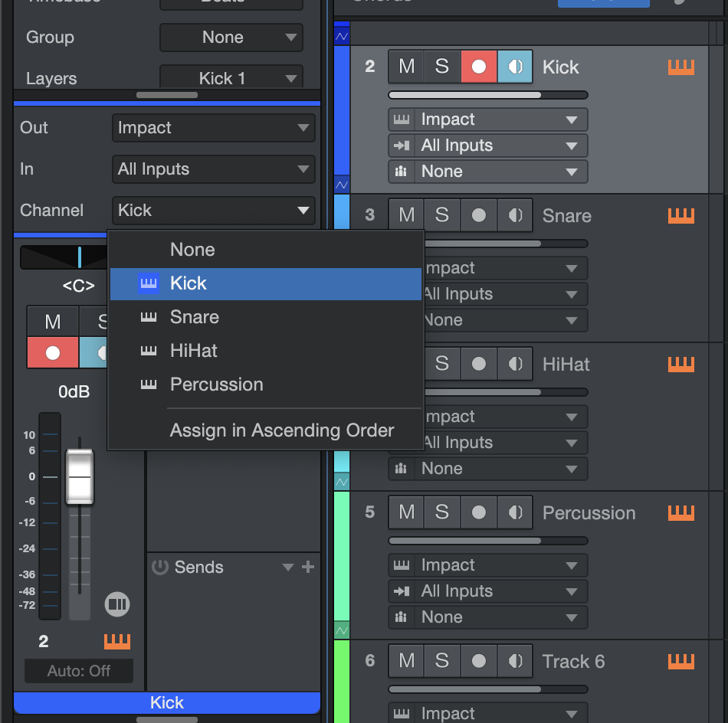The width and height of the screenshot is (728, 723).
Task: Open the In dropdown set to All Inputs
Action: coord(214,169)
